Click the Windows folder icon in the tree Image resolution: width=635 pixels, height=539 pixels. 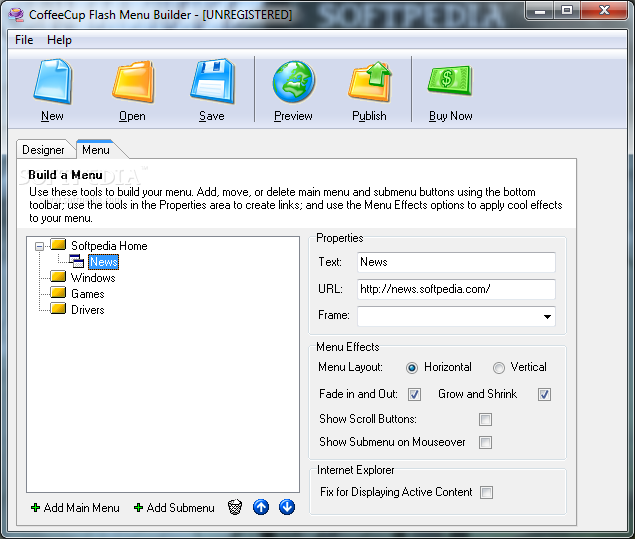point(58,277)
